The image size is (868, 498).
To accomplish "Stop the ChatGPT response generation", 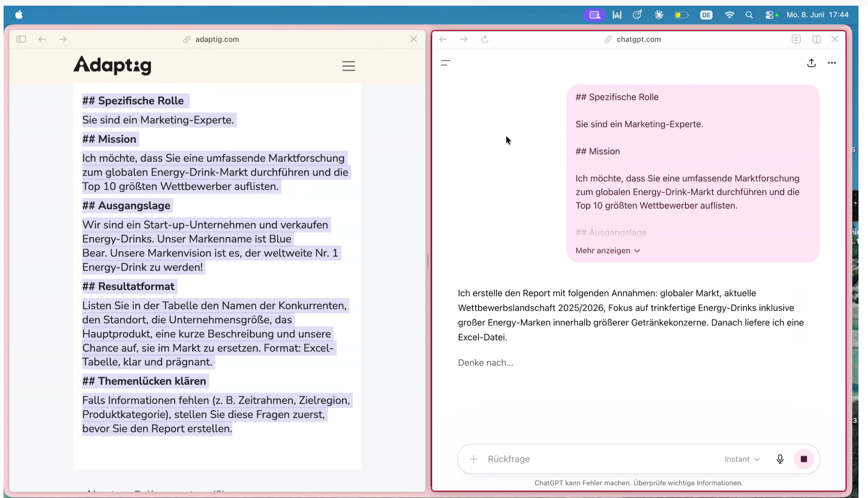I will pos(804,459).
